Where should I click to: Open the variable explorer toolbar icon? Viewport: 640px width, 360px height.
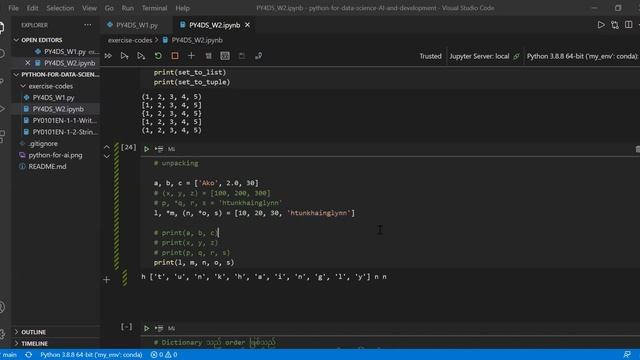point(225,56)
